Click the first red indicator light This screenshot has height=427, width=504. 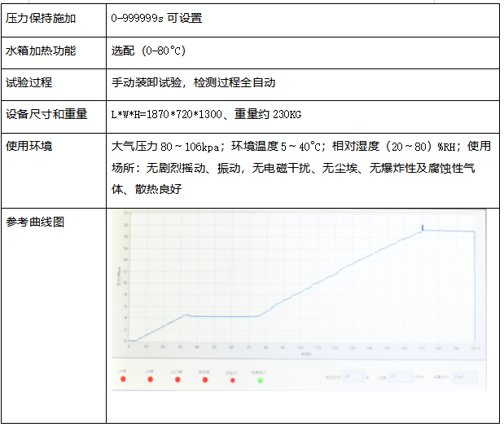pyautogui.click(x=124, y=380)
